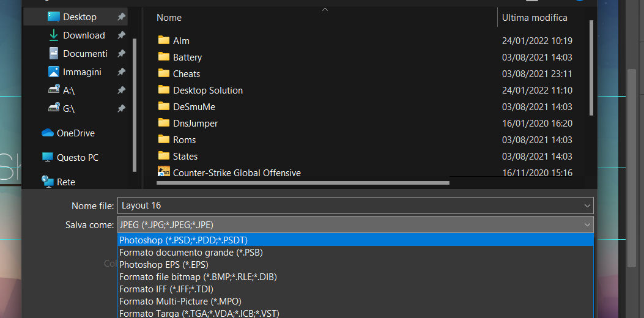Click the OneDrive cloud icon
The width and height of the screenshot is (644, 318).
pos(48,133)
